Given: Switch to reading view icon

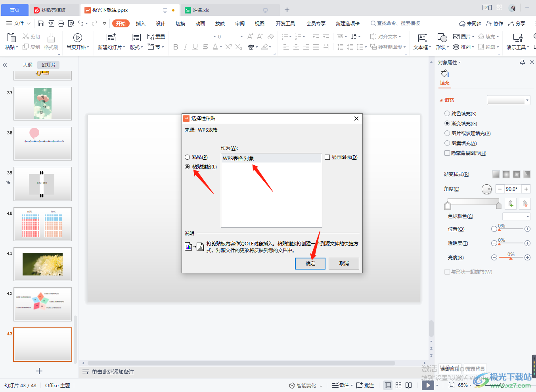Looking at the screenshot, I should 409,385.
